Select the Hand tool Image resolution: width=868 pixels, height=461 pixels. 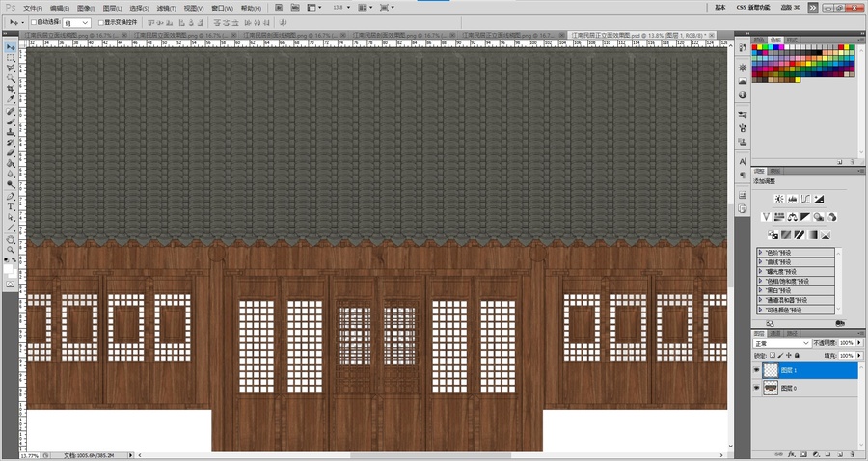[x=11, y=239]
